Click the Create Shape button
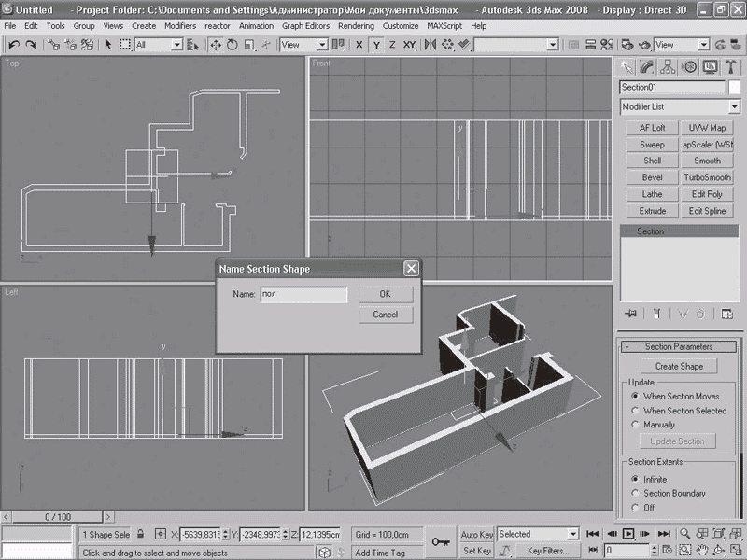Viewport: 747px width, 560px height. click(x=679, y=367)
